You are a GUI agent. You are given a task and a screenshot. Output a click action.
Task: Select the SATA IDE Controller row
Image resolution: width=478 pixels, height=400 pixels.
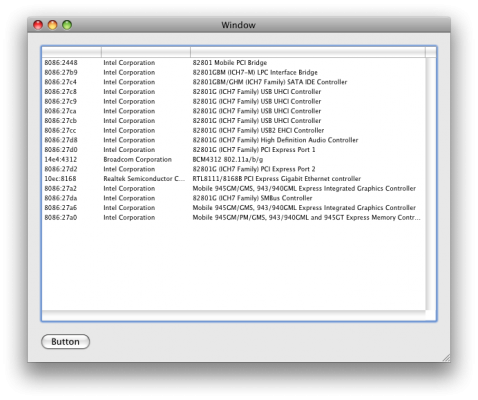tap(234, 82)
